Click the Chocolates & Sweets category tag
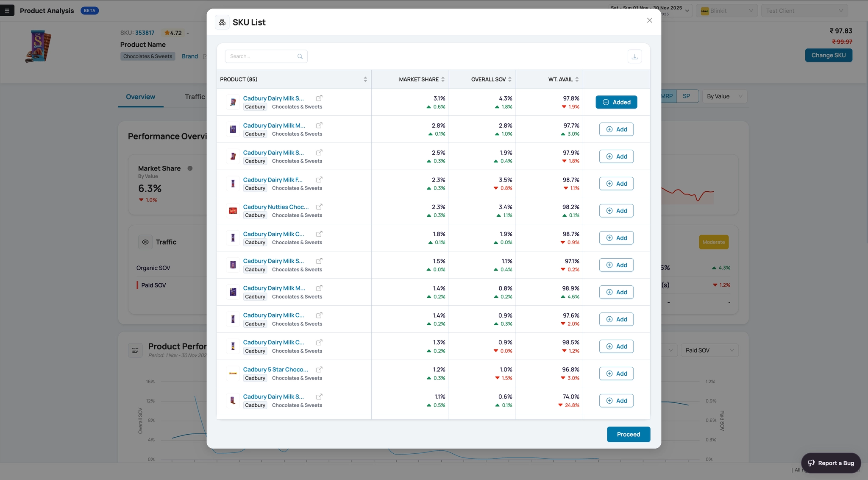The height and width of the screenshot is (480, 868). coord(147,56)
